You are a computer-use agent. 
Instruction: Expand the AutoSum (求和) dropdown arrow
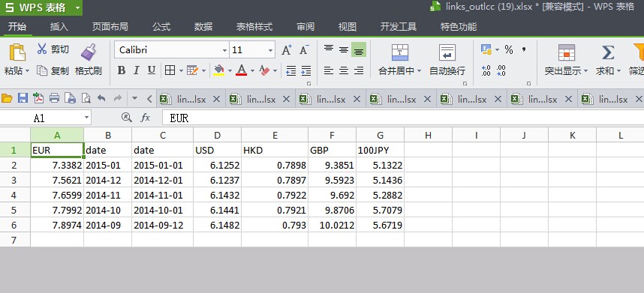click(618, 71)
